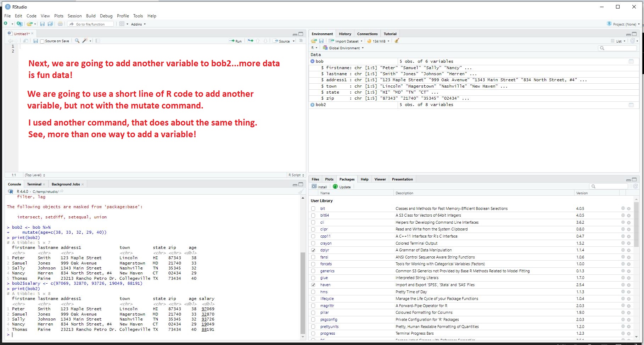Image resolution: width=644 pixels, height=345 pixels.
Task: Click the broom icon to clear the environment
Action: [397, 41]
